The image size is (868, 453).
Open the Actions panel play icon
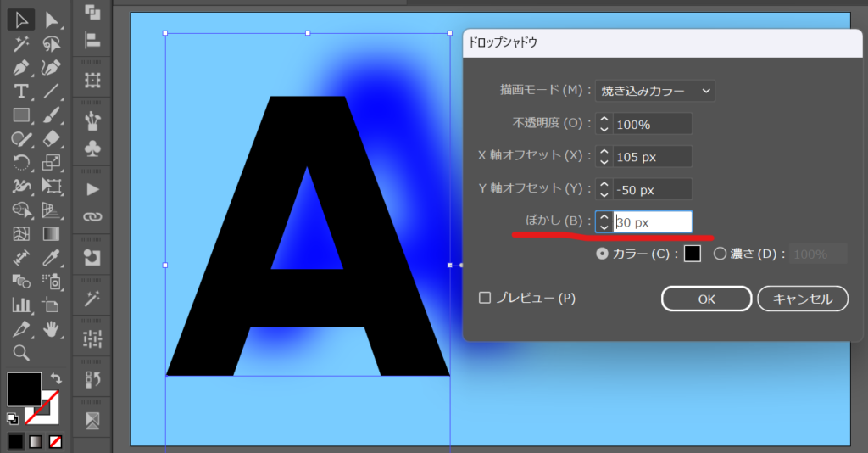click(92, 189)
